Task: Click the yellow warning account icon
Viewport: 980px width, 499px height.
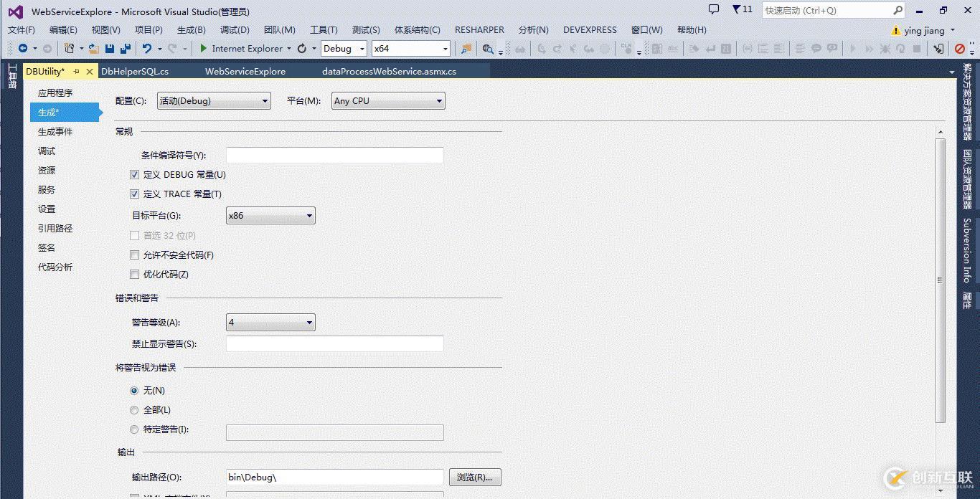Action: point(895,30)
